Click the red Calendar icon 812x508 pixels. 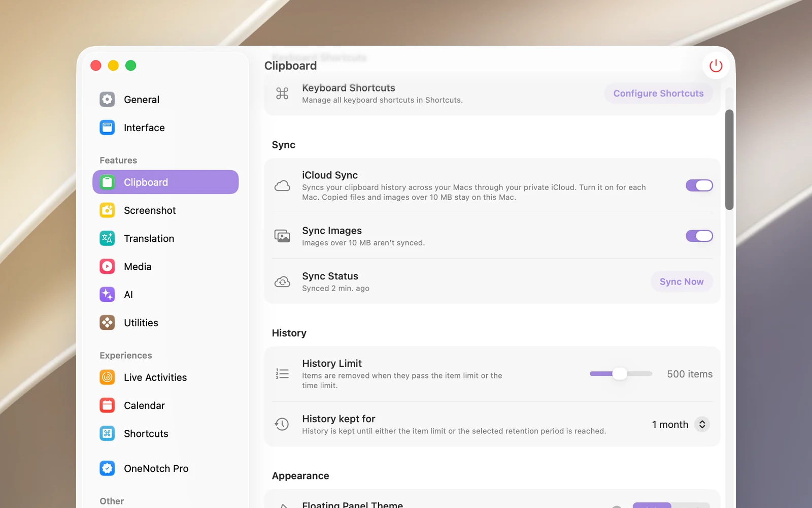[107, 405]
